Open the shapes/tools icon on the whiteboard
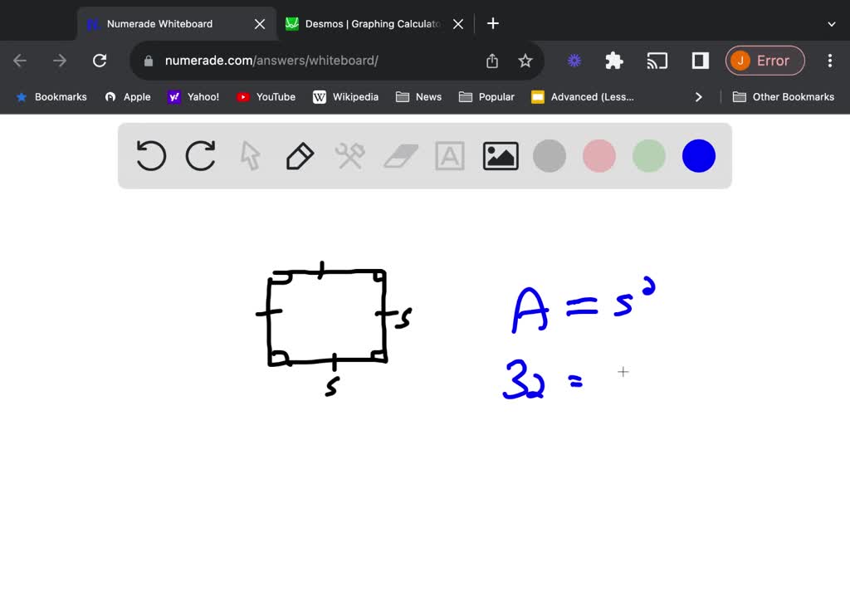850x616 pixels. pyautogui.click(x=349, y=155)
